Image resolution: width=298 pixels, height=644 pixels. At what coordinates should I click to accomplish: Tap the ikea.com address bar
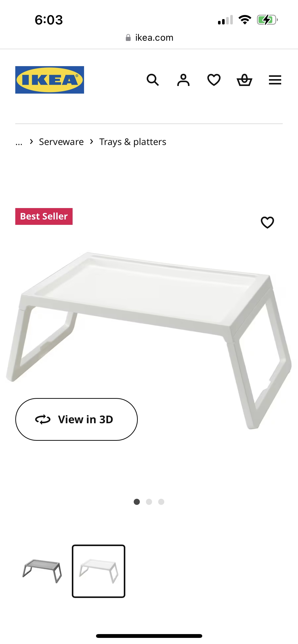pyautogui.click(x=149, y=38)
